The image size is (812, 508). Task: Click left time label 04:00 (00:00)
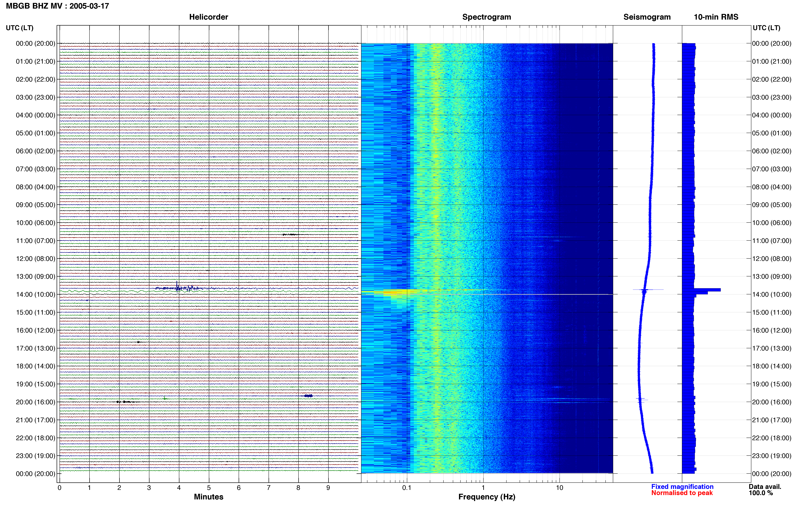[x=36, y=115]
